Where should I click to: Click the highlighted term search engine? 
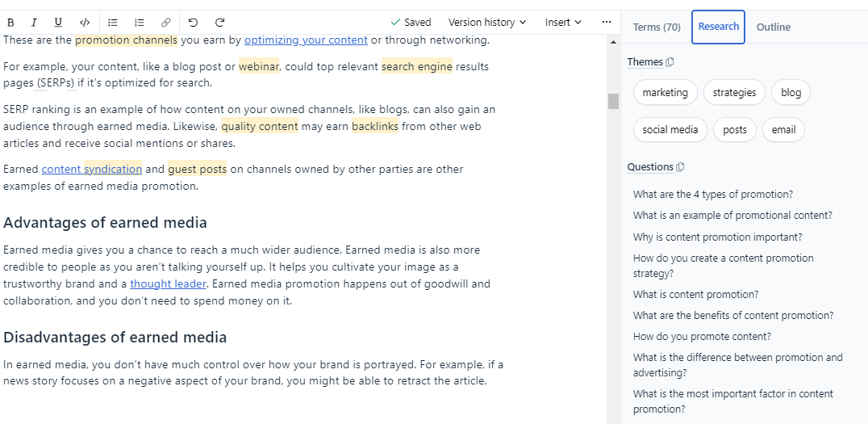pyautogui.click(x=417, y=66)
